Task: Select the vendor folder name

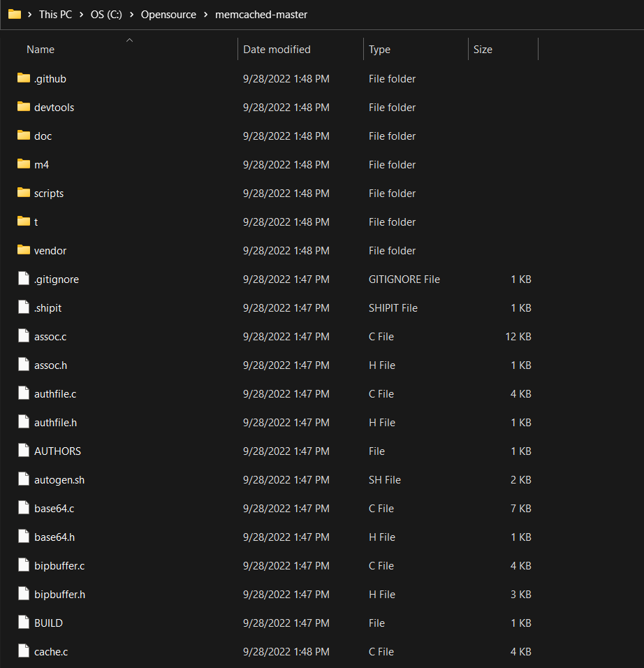Action: click(50, 250)
